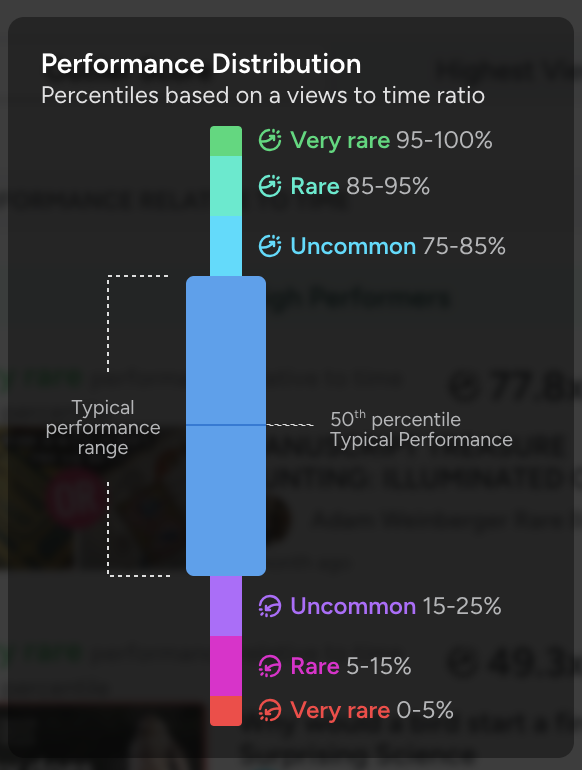The width and height of the screenshot is (582, 770).
Task: Click the magenta Rare 5-15% icon
Action: pos(270,666)
